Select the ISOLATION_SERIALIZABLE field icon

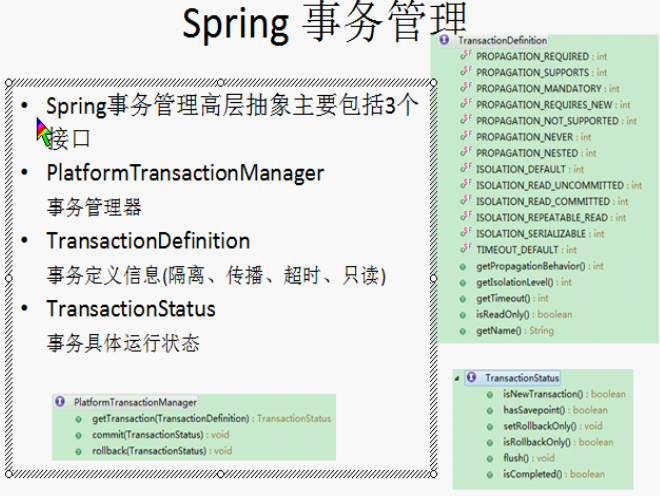[466, 232]
